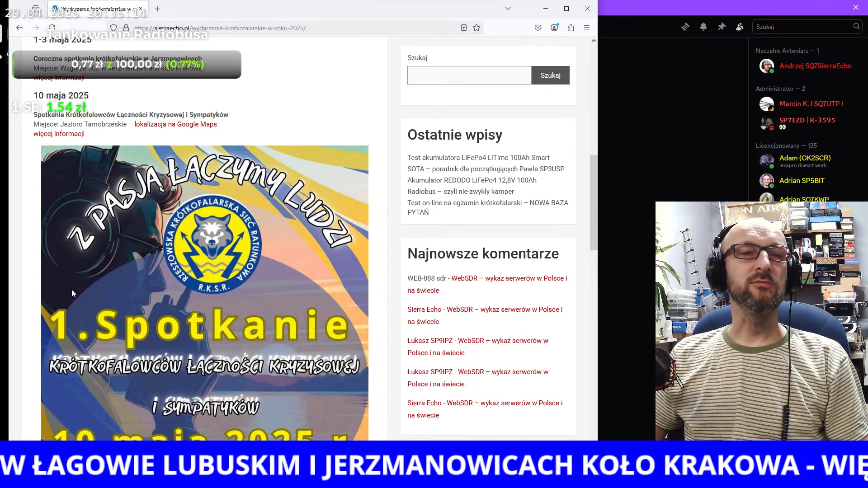Click Andrzej SQ7SierraEcho's avatar
This screenshot has height=488, width=868.
point(766,66)
